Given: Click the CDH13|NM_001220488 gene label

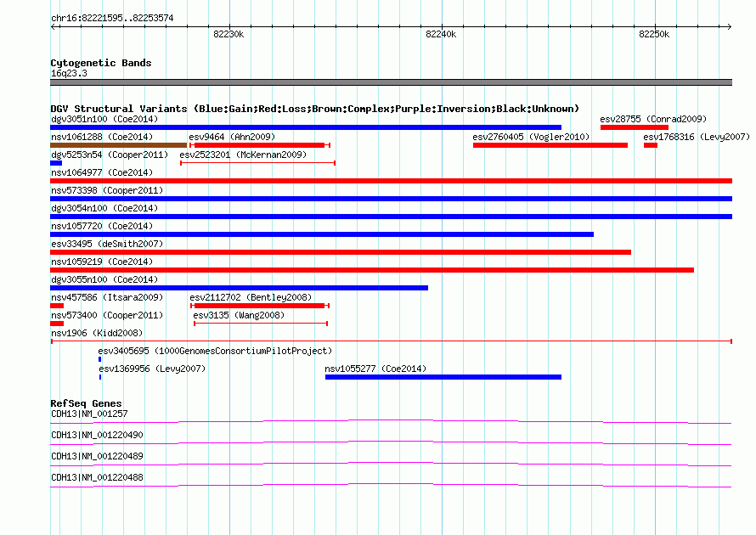Looking at the screenshot, I should pyautogui.click(x=97, y=477).
